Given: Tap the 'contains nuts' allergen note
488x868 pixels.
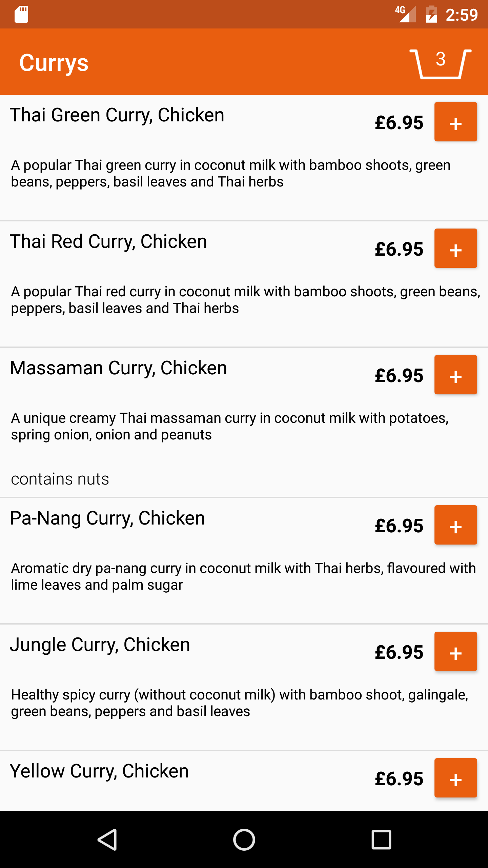Looking at the screenshot, I should tap(60, 479).
